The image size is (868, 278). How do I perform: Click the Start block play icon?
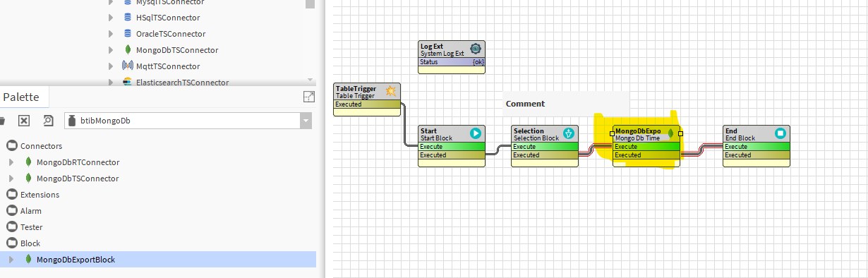(476, 133)
